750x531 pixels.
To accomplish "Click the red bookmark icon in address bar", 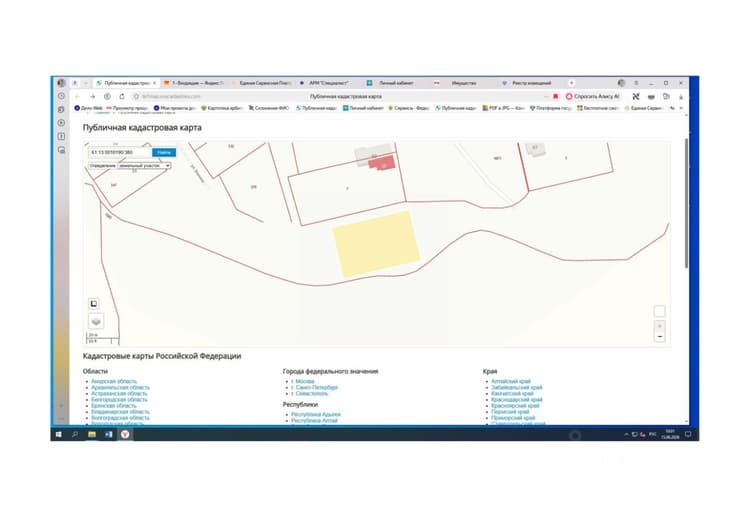I will pyautogui.click(x=555, y=97).
